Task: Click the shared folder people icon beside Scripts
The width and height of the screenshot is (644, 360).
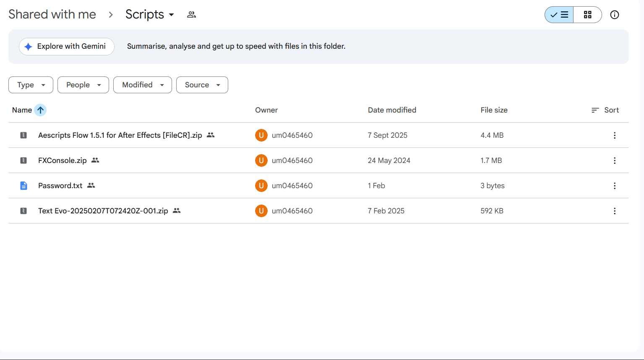Action: point(191,14)
